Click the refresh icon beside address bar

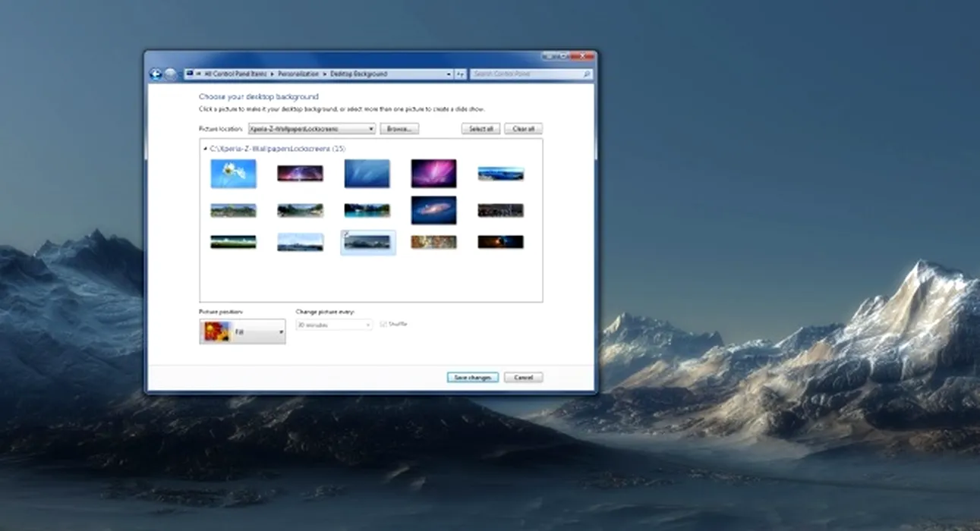click(460, 74)
